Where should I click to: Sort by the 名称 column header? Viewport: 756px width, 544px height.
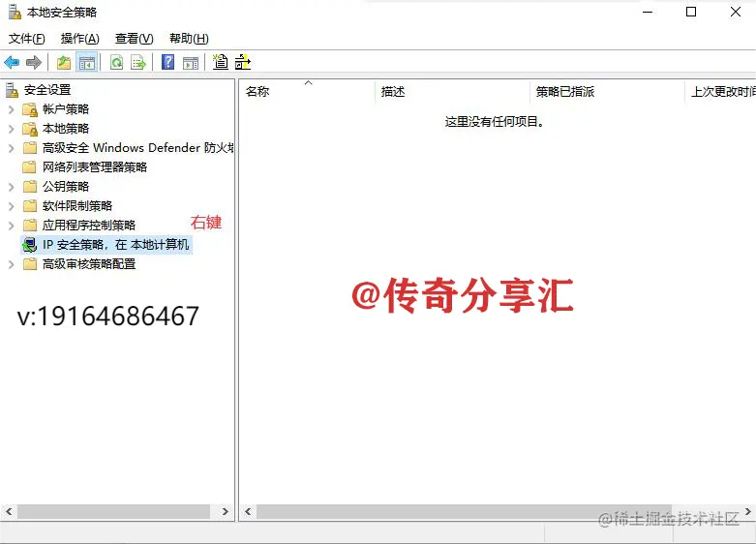[307, 91]
